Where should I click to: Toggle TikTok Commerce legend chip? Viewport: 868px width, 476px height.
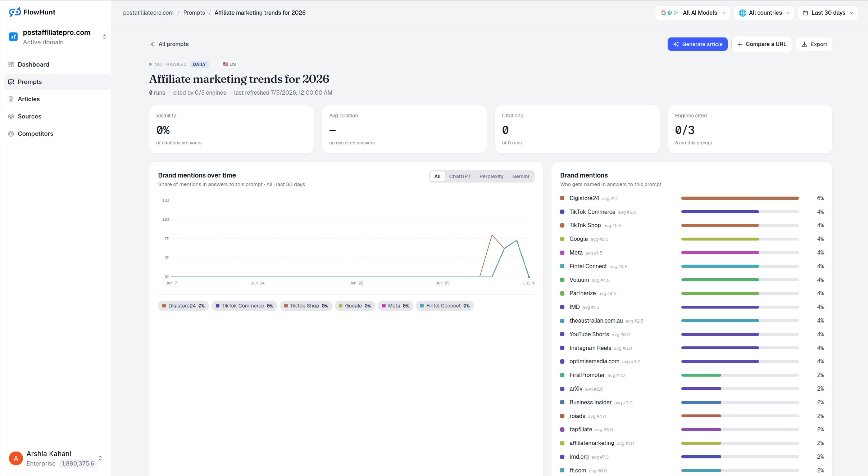(244, 306)
